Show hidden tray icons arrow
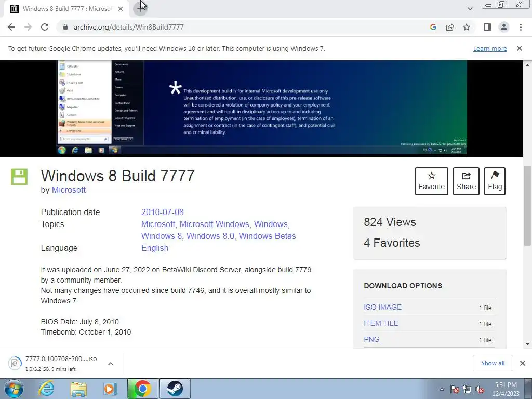The height and width of the screenshot is (399, 532). [x=442, y=389]
